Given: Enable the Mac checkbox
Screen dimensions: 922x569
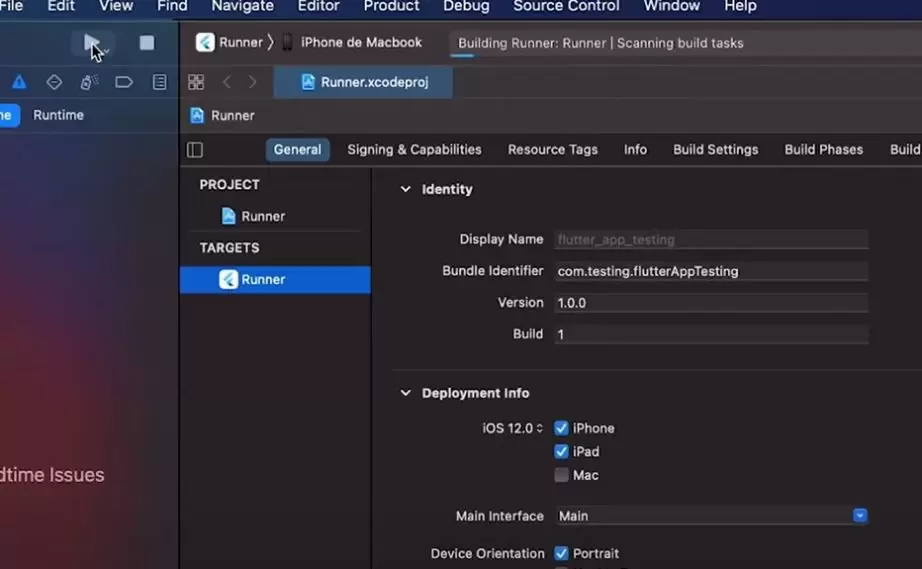Looking at the screenshot, I should (x=562, y=475).
